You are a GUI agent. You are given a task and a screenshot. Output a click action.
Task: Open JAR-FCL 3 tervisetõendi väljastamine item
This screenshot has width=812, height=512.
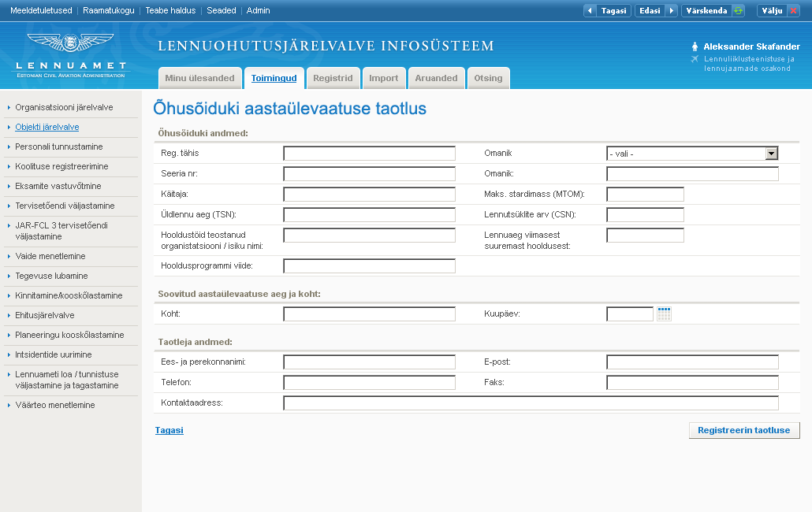pyautogui.click(x=61, y=231)
